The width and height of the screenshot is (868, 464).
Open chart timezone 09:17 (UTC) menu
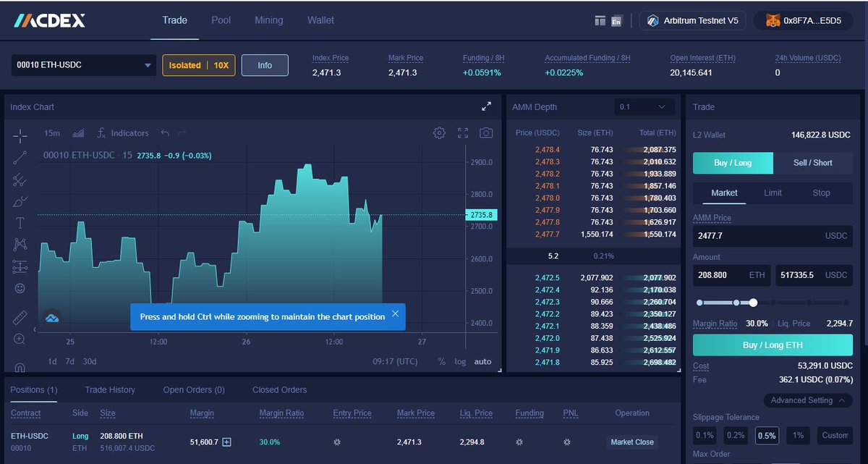(x=395, y=361)
